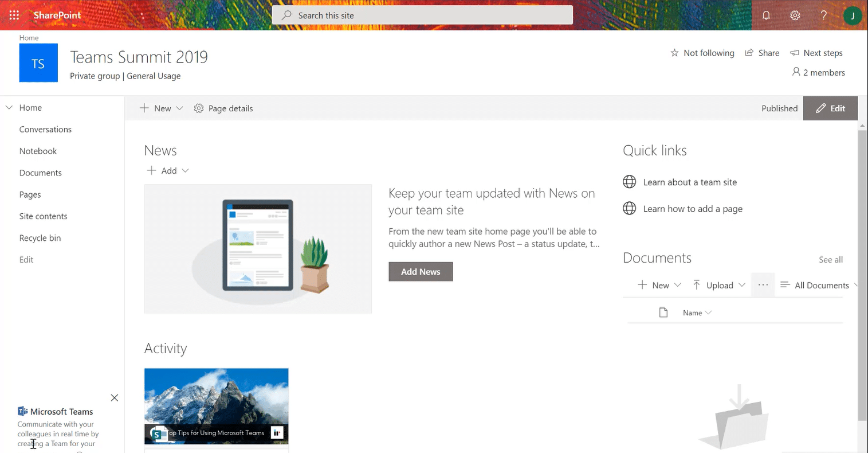Click the Search this site box
Viewport: 868px width, 453px height.
point(422,15)
